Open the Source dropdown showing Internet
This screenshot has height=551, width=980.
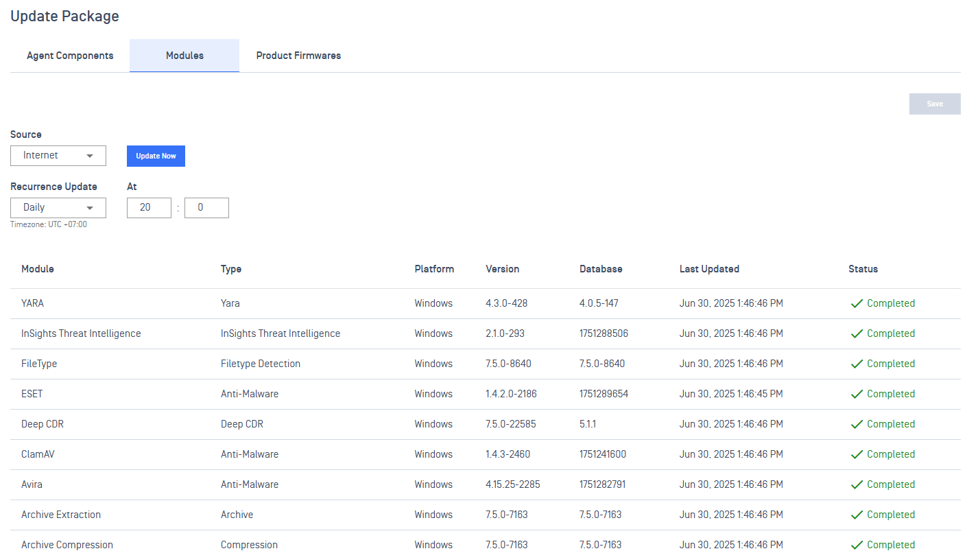58,156
